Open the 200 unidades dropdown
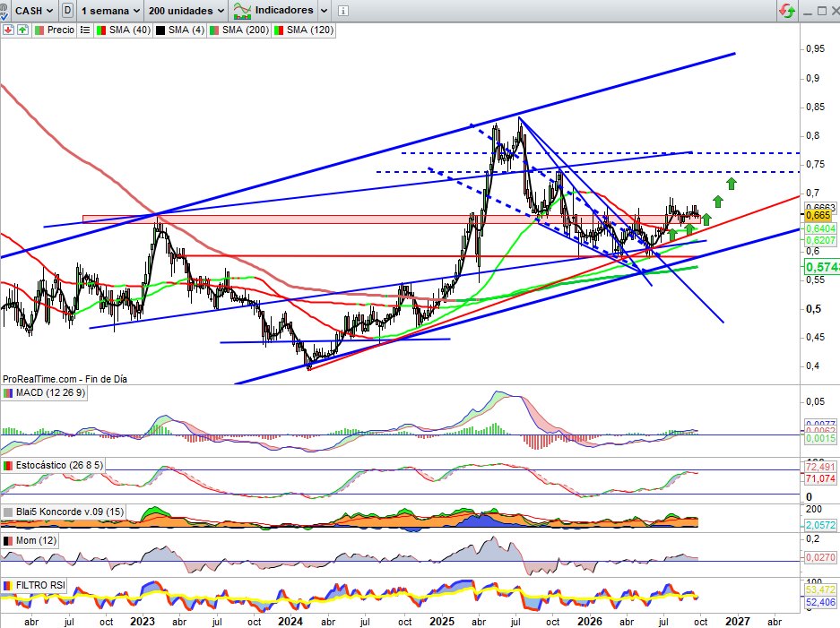Image resolution: width=840 pixels, height=628 pixels. click(x=186, y=10)
